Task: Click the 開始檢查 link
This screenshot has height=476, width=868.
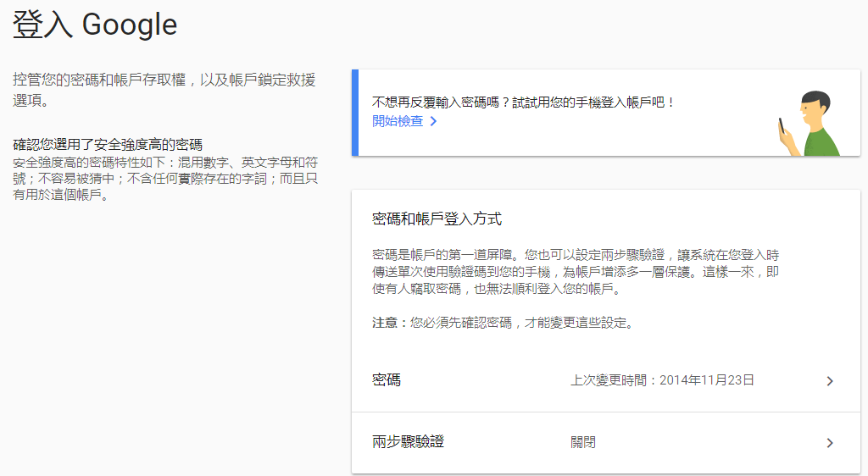Action: (x=398, y=121)
